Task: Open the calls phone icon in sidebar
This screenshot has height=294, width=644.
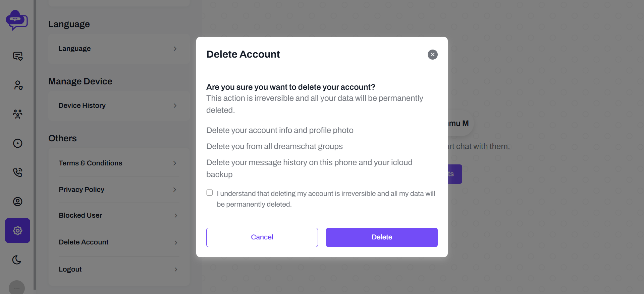Action: [x=17, y=172]
